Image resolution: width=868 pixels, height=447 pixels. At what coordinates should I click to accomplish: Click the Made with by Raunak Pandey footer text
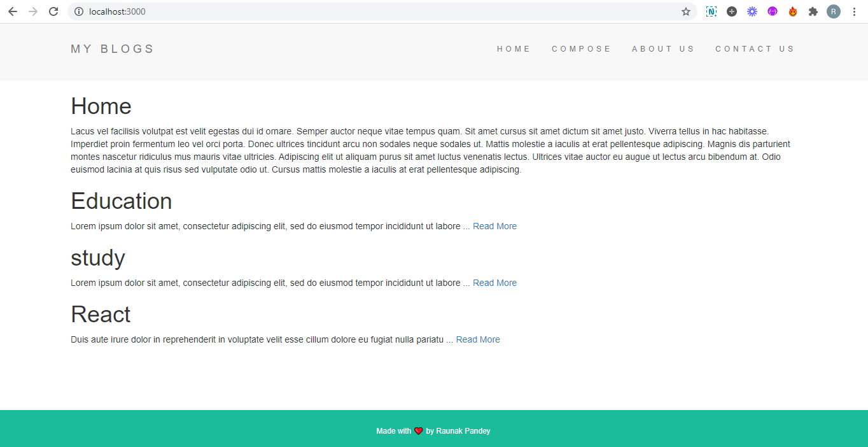coord(433,431)
